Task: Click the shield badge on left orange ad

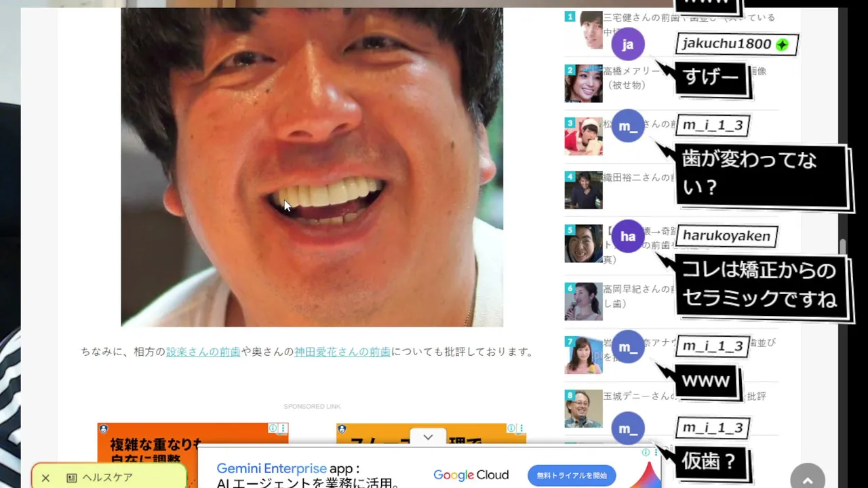Action: pos(102,429)
